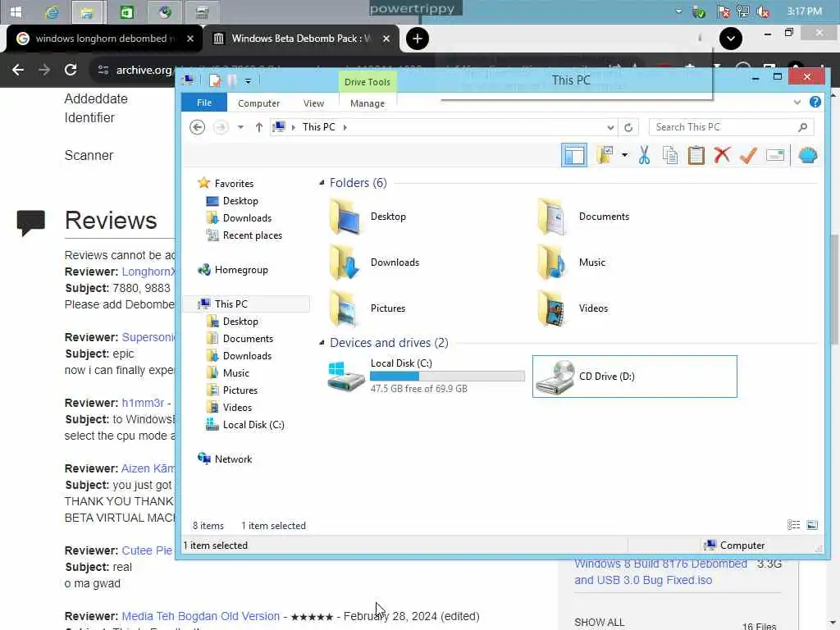
Task: Click the orange checkmark Properties icon
Action: 748,155
